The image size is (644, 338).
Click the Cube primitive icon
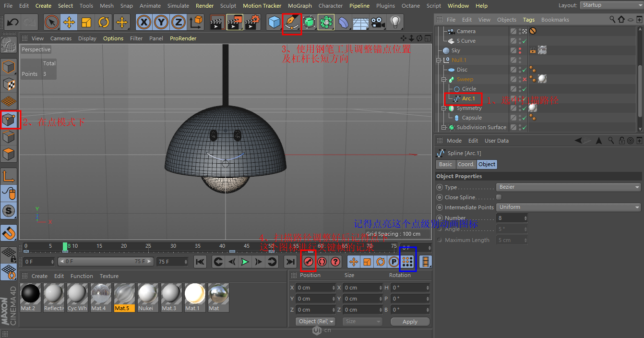pos(274,23)
